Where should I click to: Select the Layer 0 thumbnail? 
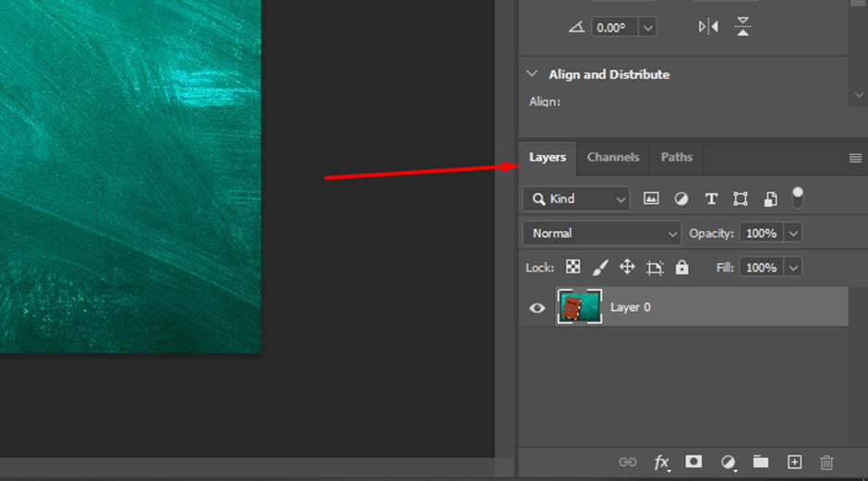580,307
